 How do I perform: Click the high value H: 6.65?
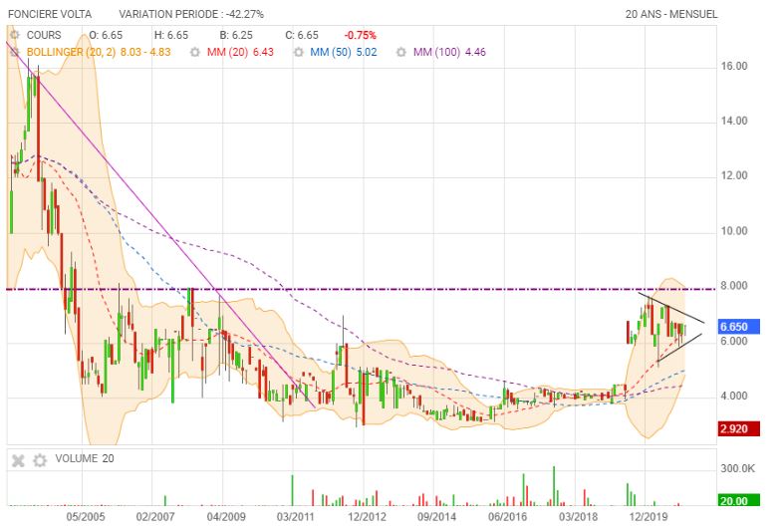click(171, 35)
